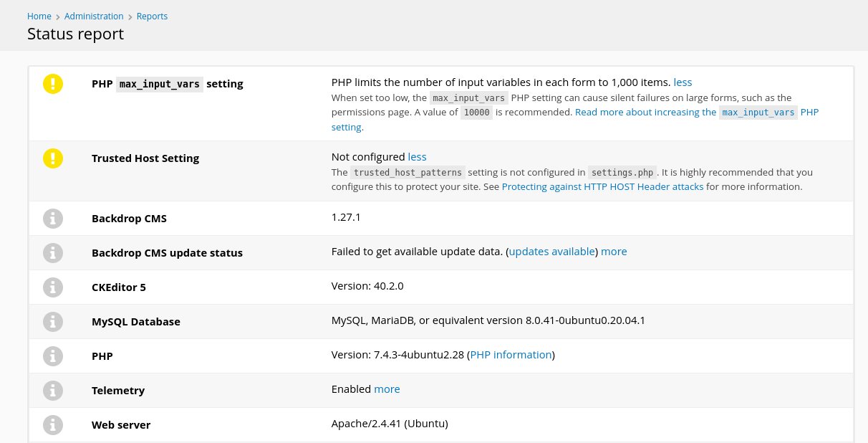Image resolution: width=868 pixels, height=443 pixels.
Task: Open 'Read more about increasing the max_input_vars' link
Action: (x=645, y=113)
